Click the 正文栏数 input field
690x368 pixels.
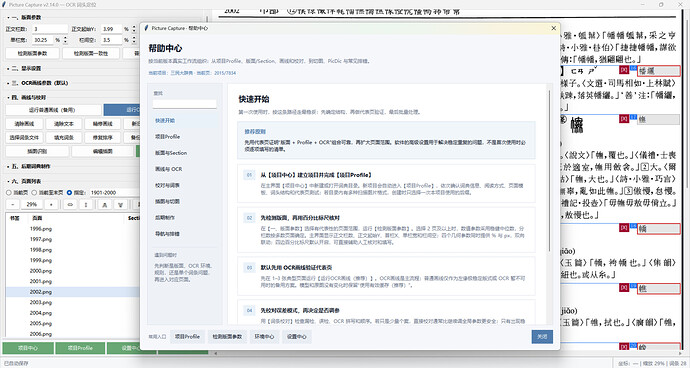pyautogui.click(x=50, y=29)
